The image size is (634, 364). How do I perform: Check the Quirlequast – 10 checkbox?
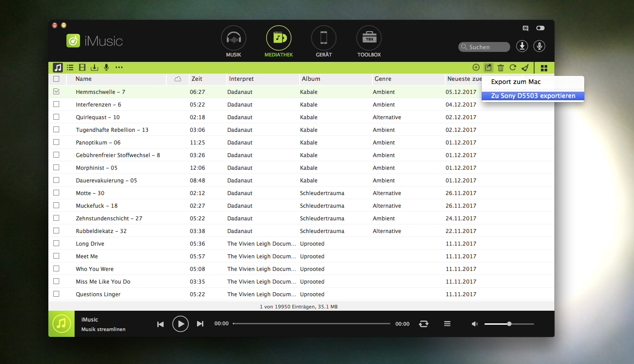(x=56, y=117)
